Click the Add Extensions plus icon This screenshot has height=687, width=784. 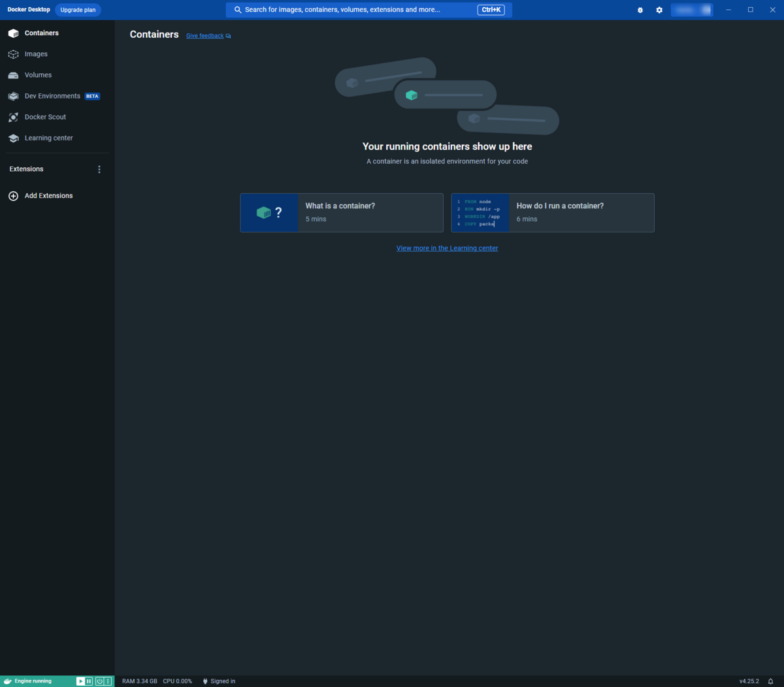(13, 196)
